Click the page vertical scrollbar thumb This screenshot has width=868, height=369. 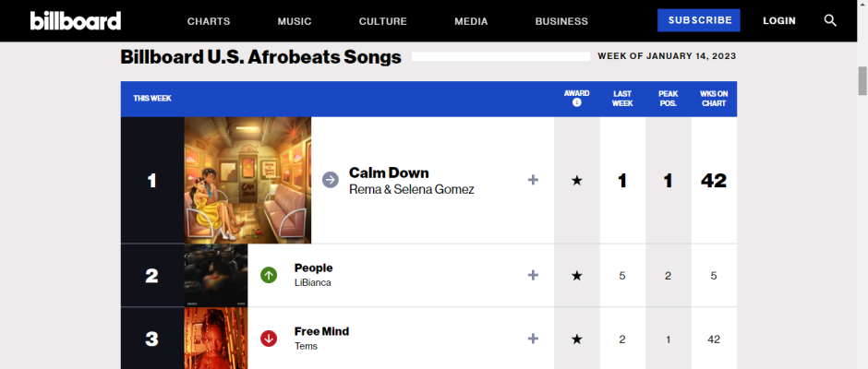(x=862, y=81)
